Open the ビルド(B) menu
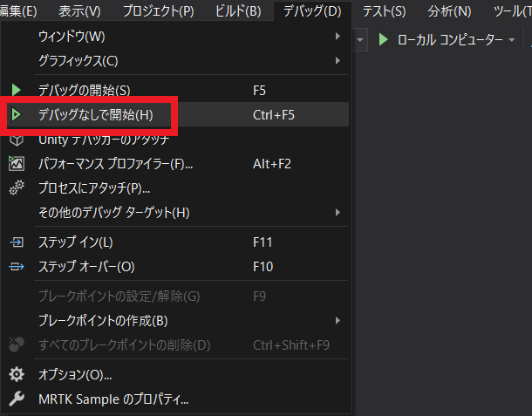Viewport: 532px width, 416px height. [238, 11]
